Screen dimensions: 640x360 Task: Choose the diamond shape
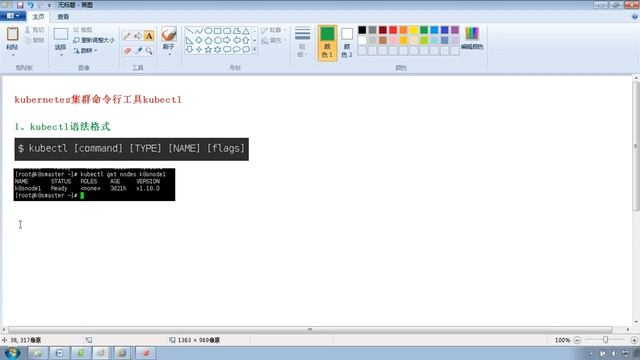tap(199, 40)
